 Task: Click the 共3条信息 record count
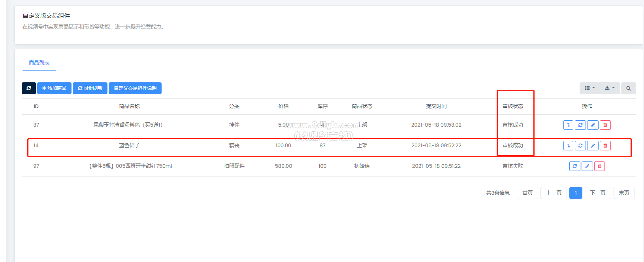point(498,193)
